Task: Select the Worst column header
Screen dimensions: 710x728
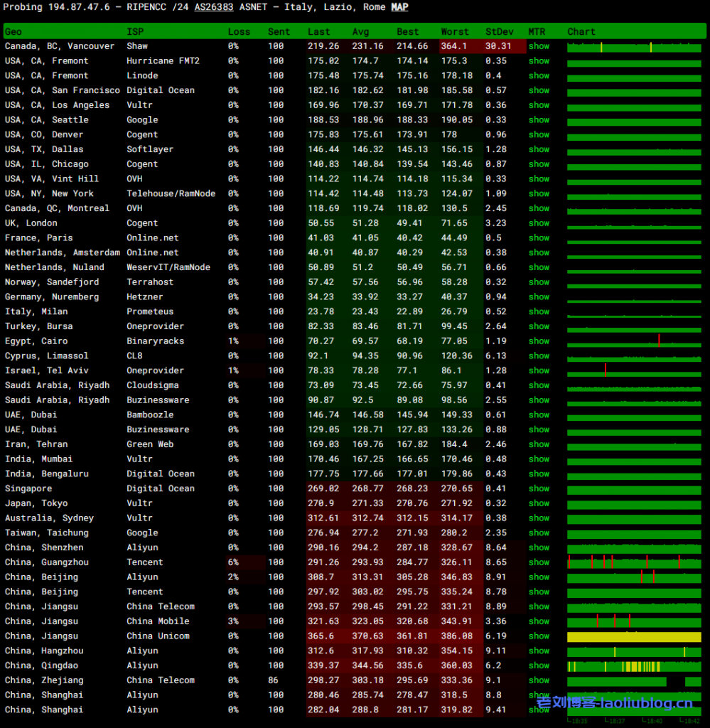Action: pyautogui.click(x=455, y=32)
